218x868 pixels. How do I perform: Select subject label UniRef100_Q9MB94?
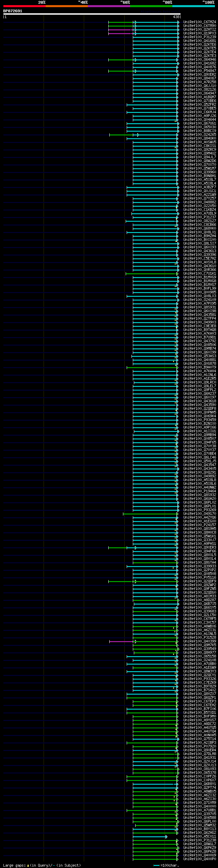coord(200,435)
